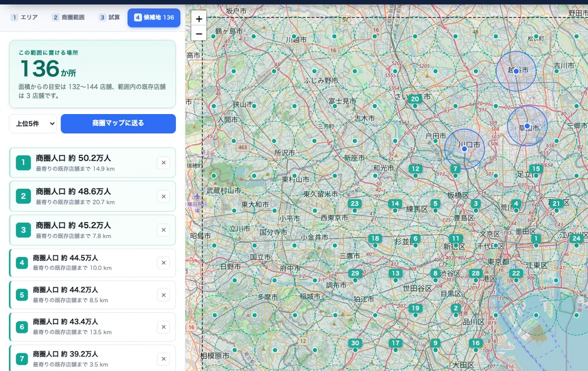Remove candidate 5 with 44.2万人 population

click(163, 295)
